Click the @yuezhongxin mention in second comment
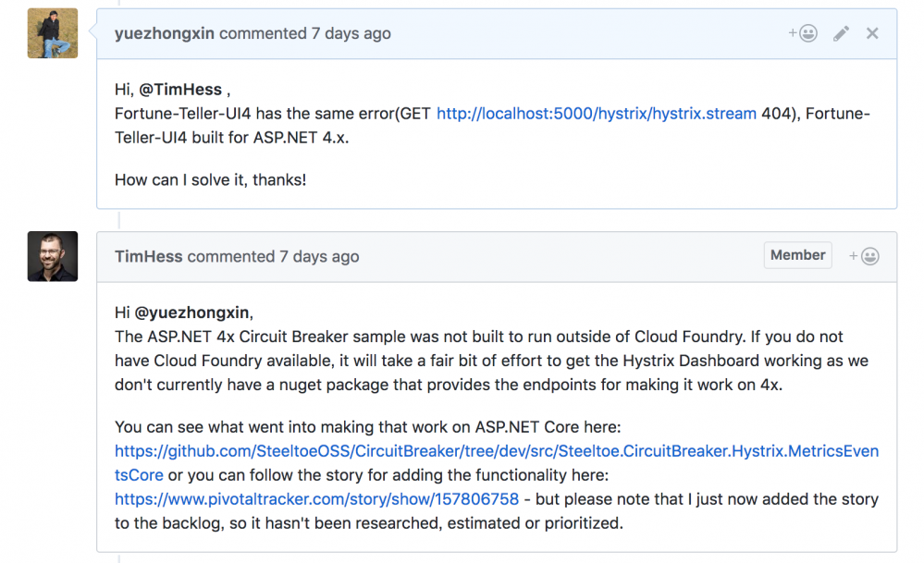Viewport: 924px width, 563px height. pos(193,312)
